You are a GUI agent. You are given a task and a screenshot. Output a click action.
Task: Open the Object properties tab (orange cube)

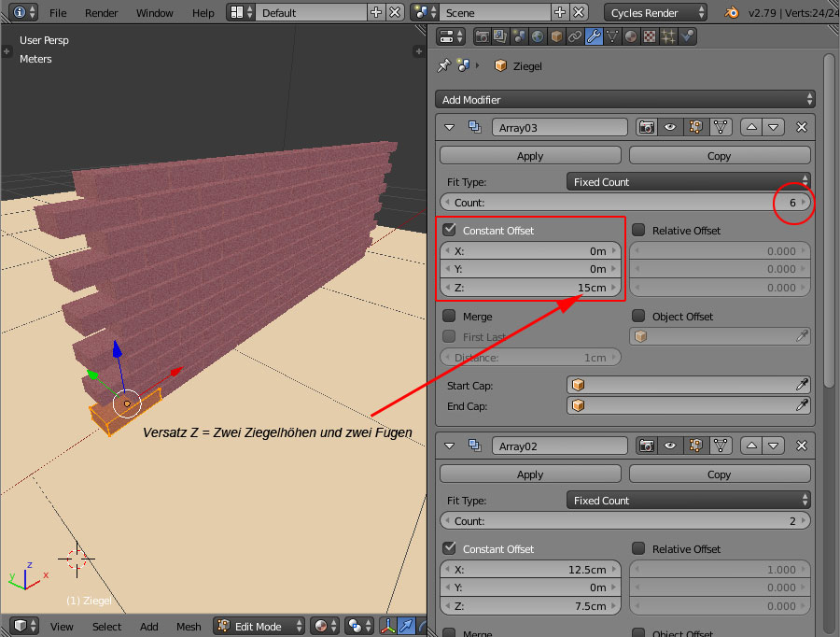557,37
